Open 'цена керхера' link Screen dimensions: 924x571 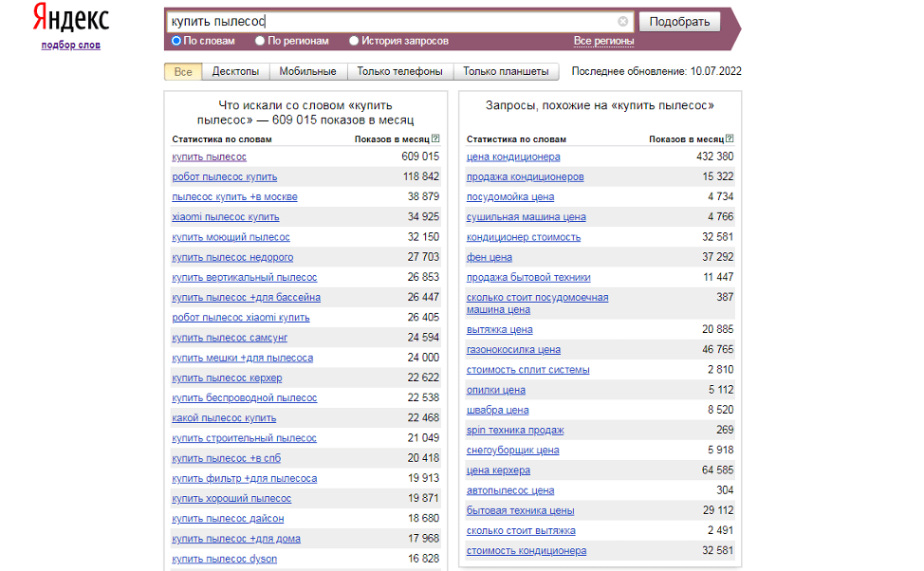pos(498,470)
